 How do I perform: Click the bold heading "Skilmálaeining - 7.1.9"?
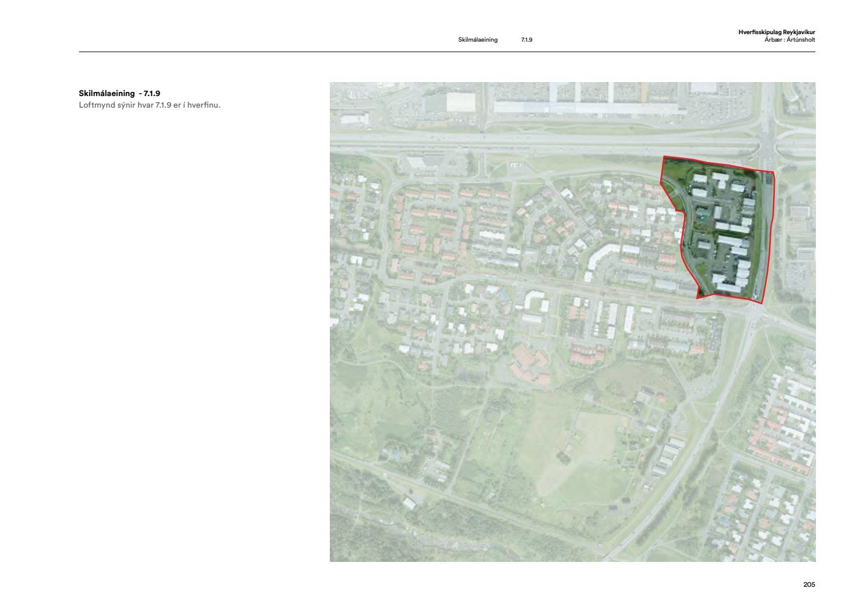click(119, 93)
